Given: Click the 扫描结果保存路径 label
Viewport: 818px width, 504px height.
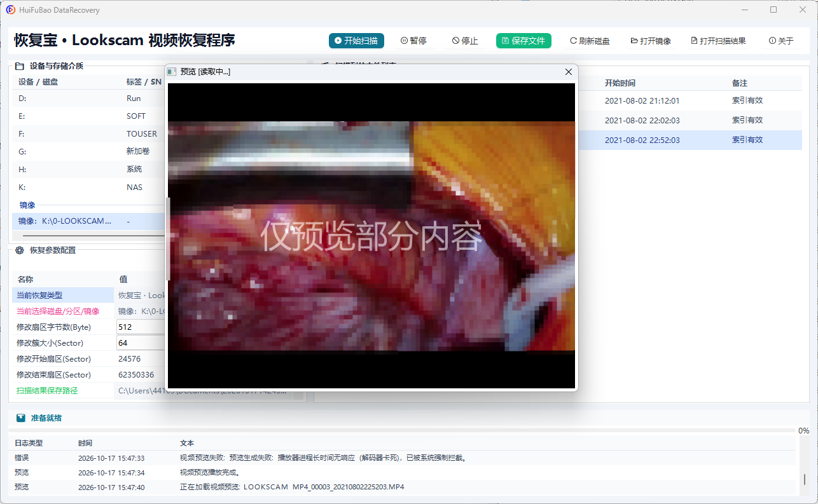Looking at the screenshot, I should coord(47,391).
